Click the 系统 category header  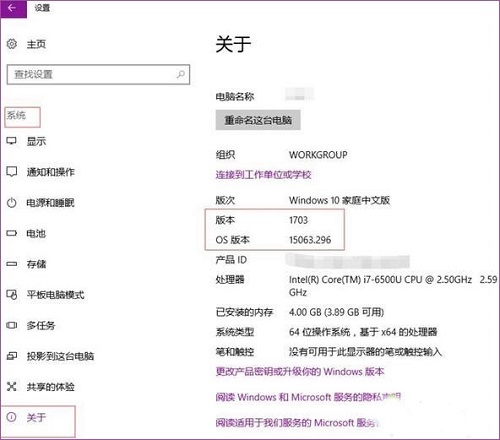(22, 117)
